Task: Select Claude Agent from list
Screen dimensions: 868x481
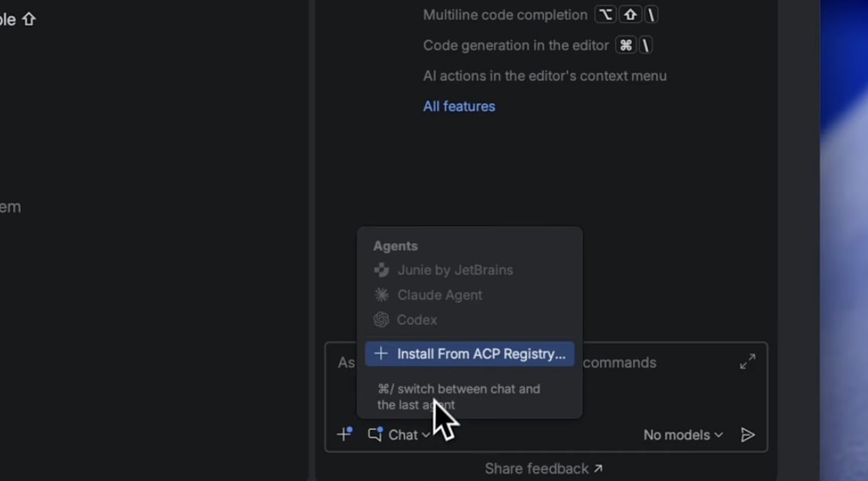Action: pos(469,295)
